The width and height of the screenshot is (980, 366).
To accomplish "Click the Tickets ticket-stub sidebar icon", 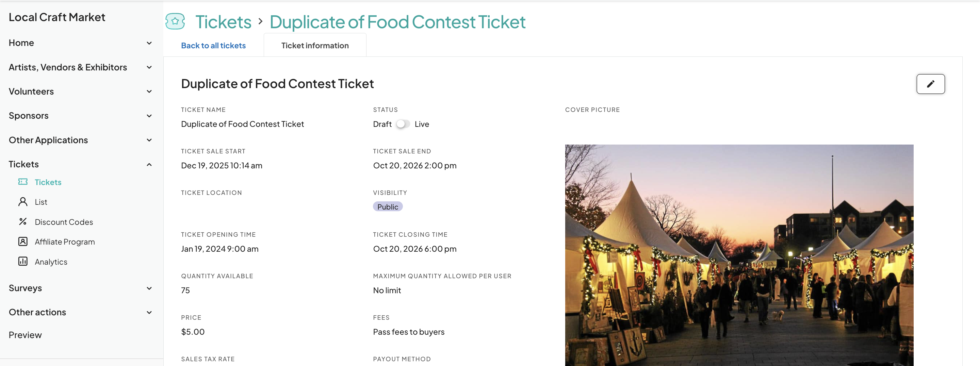I will [23, 182].
